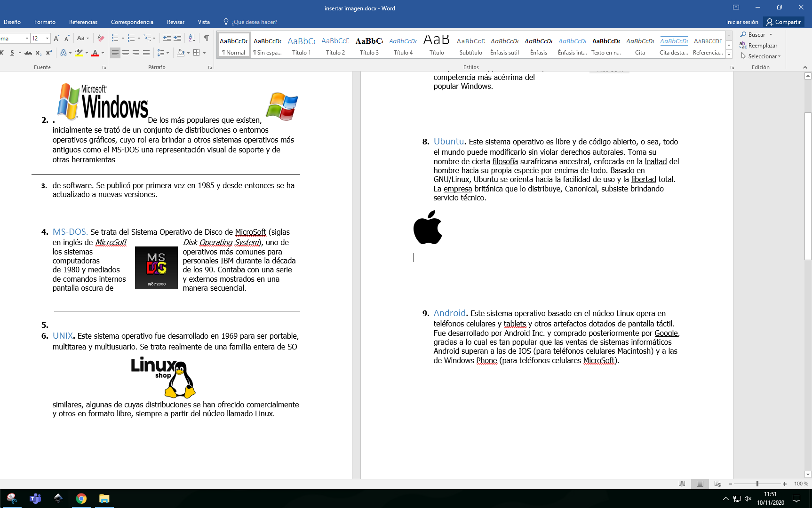Screen dimensions: 812x508
Task: Apply text effects with the outlined A icon
Action: click(x=64, y=53)
